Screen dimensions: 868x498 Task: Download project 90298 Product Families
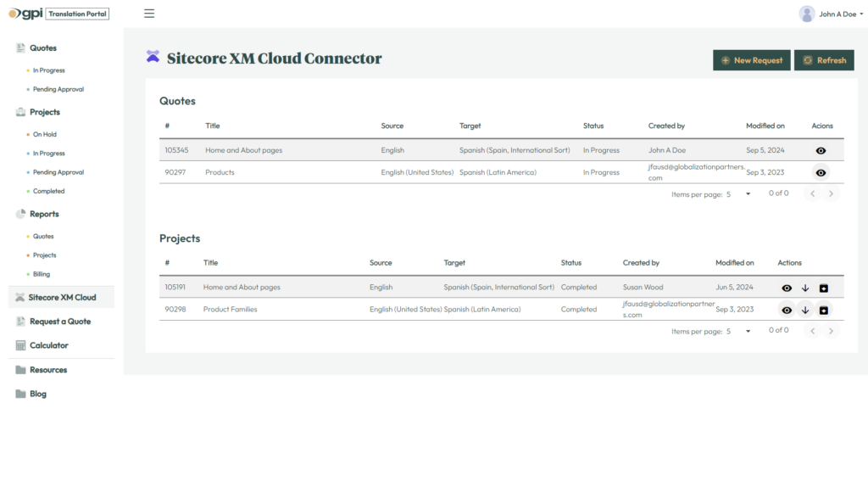(805, 311)
